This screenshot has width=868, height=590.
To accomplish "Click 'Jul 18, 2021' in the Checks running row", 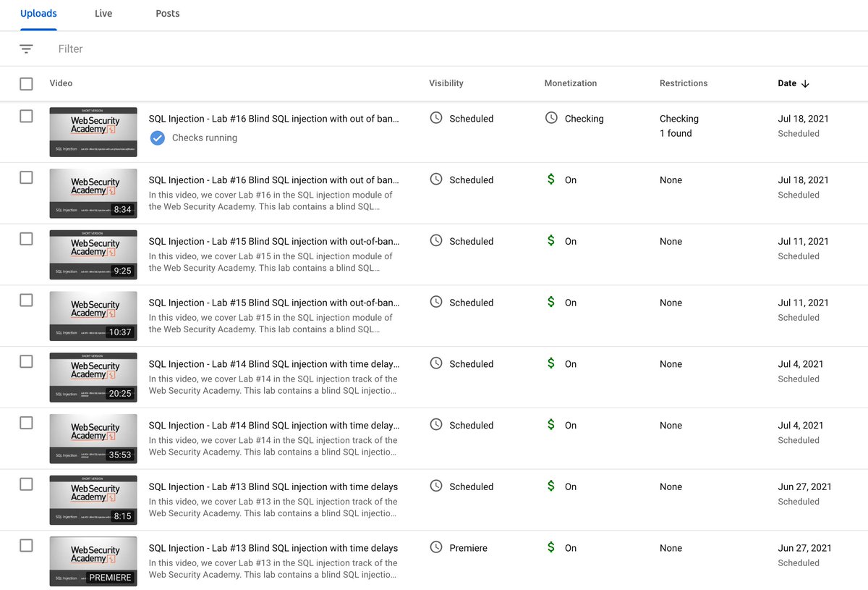I will pos(803,119).
